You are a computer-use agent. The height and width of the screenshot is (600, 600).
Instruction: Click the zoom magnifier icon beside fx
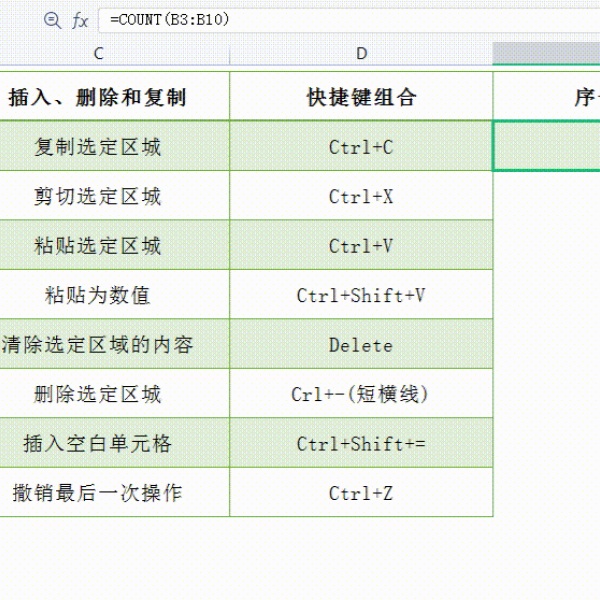pos(52,20)
